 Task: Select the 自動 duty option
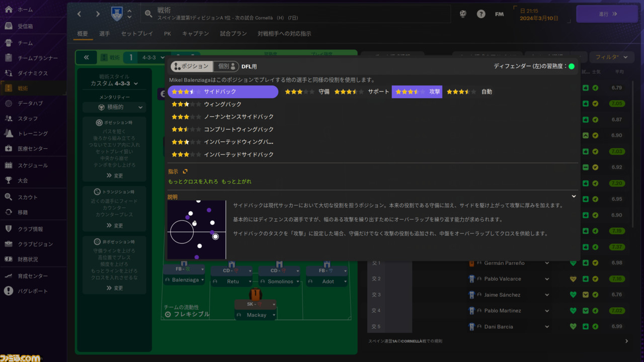(x=469, y=92)
